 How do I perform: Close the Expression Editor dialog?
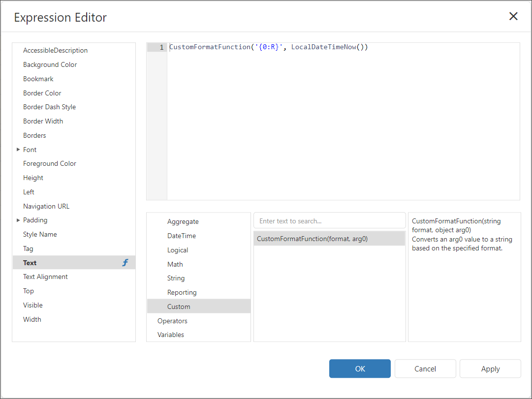click(x=513, y=16)
